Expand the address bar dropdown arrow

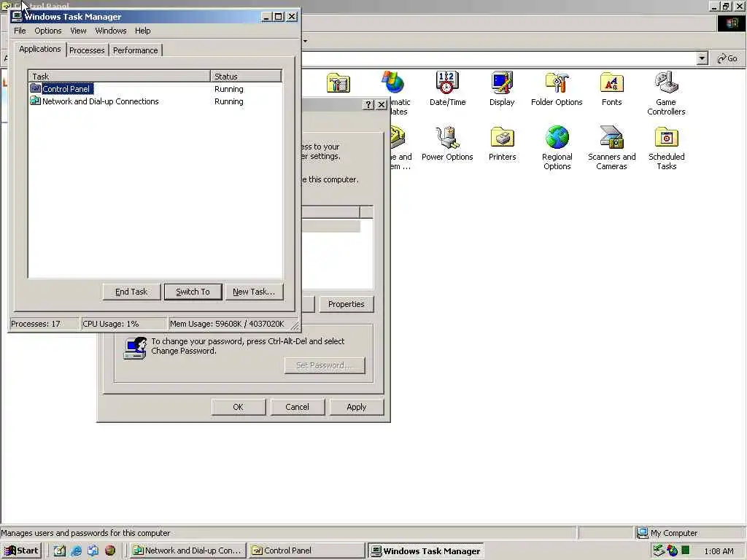click(702, 58)
